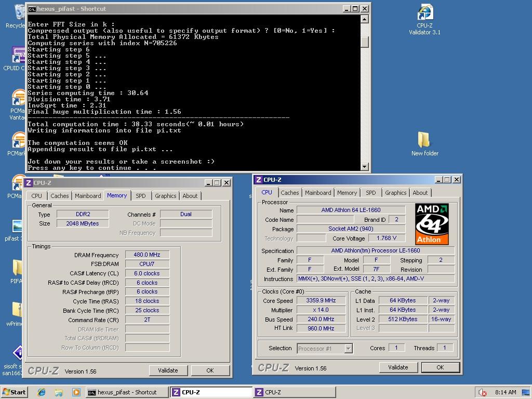
Task: Select Memory tab in left CPU-Z window
Action: [x=117, y=195]
